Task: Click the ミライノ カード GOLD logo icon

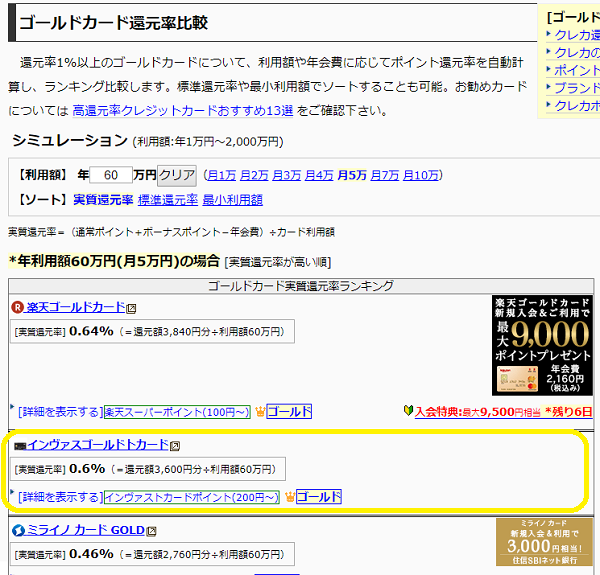Action: 18,531
